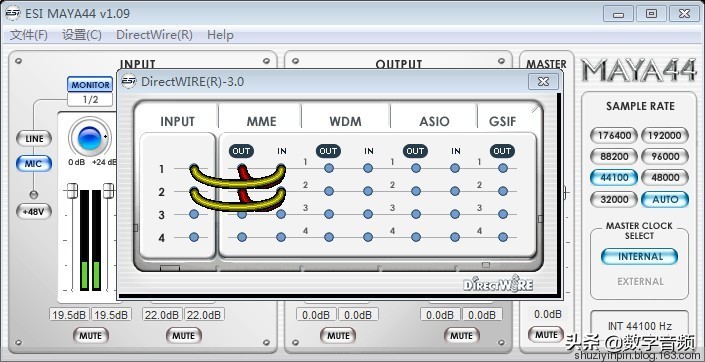Viewport: 705px width, 362px height.
Task: Click the ASIO OUT header label
Action: point(415,151)
